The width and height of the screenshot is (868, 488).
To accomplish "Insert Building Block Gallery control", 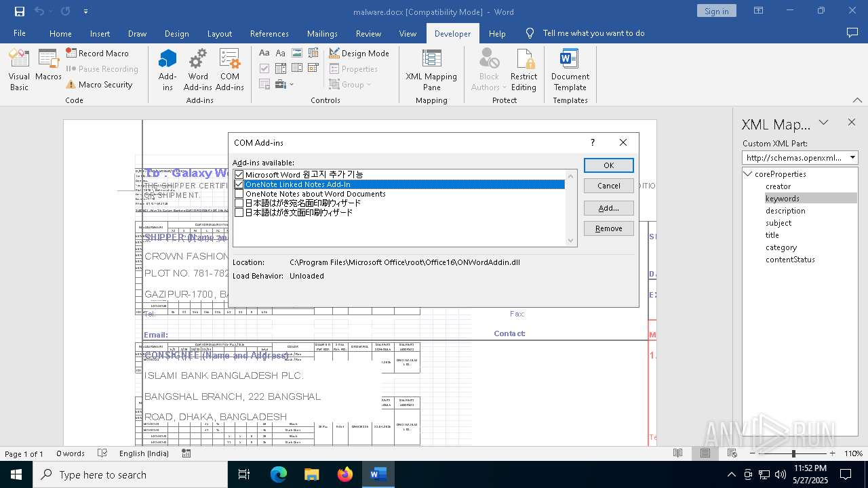I will (313, 53).
